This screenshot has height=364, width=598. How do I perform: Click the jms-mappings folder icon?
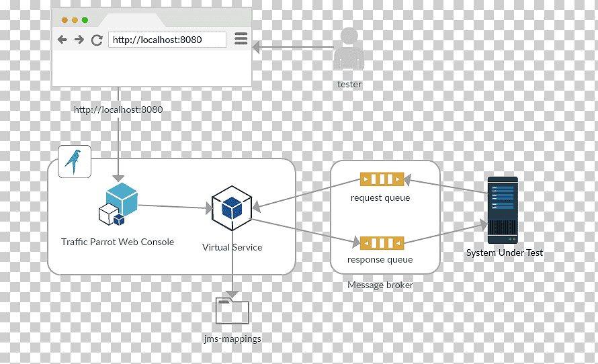tap(232, 311)
